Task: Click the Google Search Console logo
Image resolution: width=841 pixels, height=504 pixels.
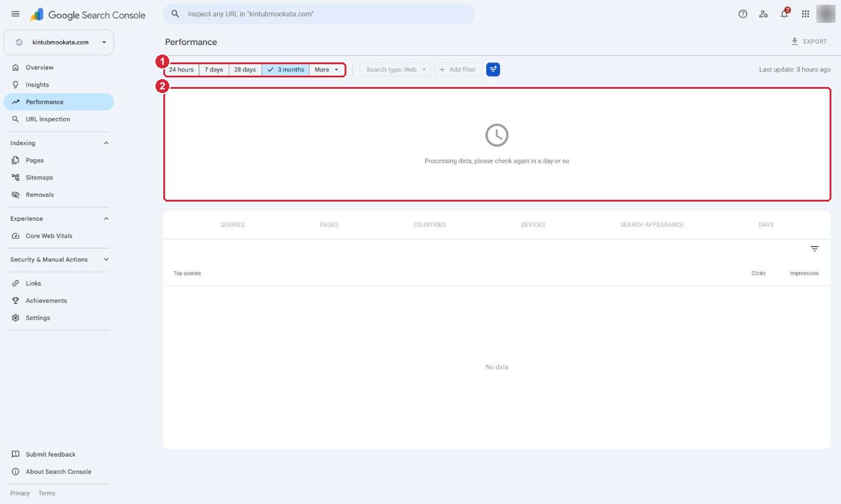Action: point(88,14)
